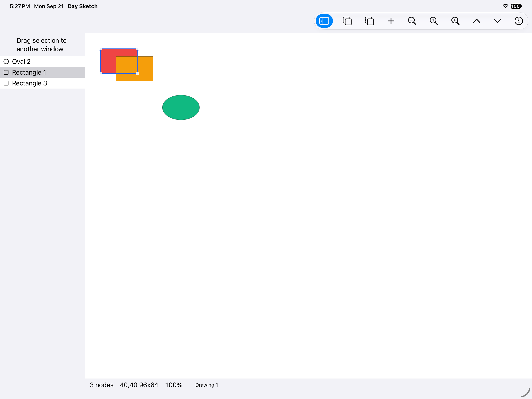532x399 pixels.
Task: Click the circle icon beside Oval 2
Action: [6, 61]
